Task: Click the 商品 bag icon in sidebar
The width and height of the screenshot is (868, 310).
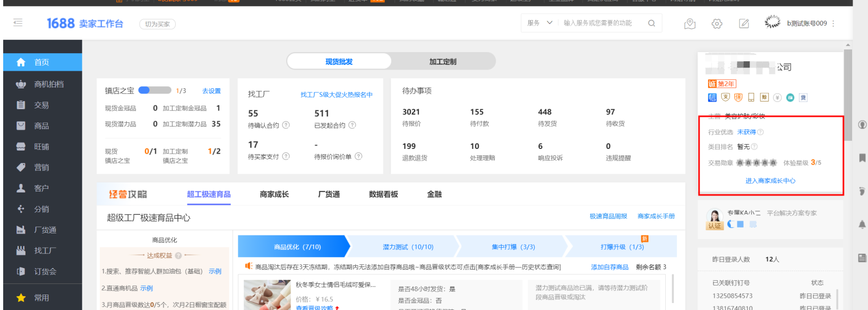Action: coord(21,125)
